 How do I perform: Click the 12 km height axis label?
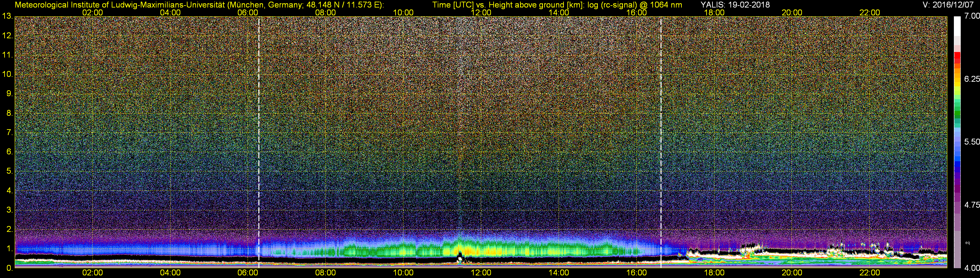pos(7,36)
